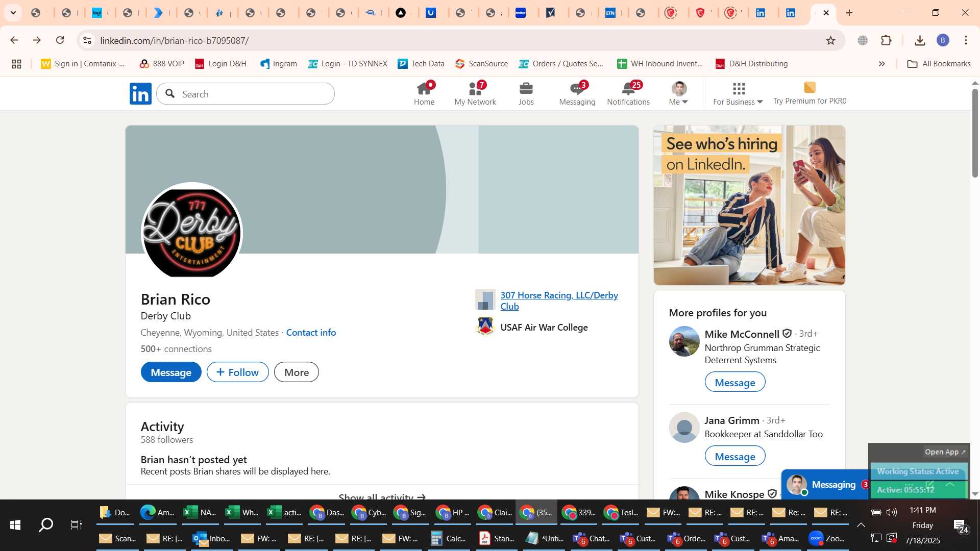Screen dimensions: 980x551
Task: Switch to the second LinkedIn browser tab
Action: [x=791, y=13]
